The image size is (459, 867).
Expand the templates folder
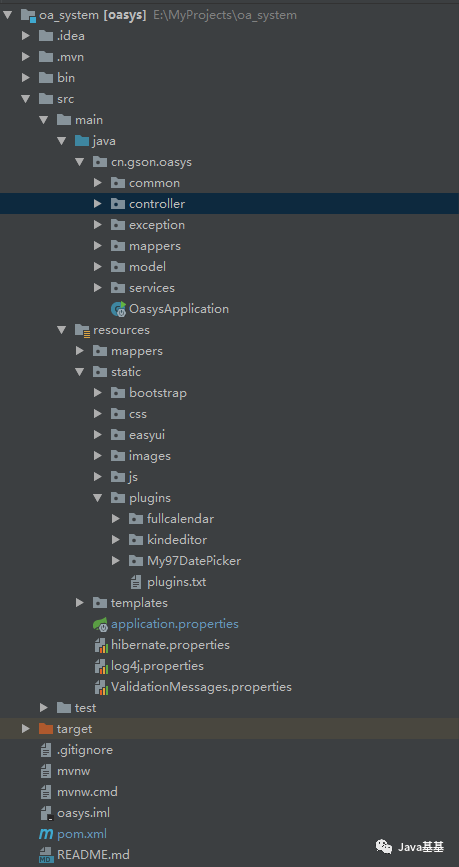80,603
